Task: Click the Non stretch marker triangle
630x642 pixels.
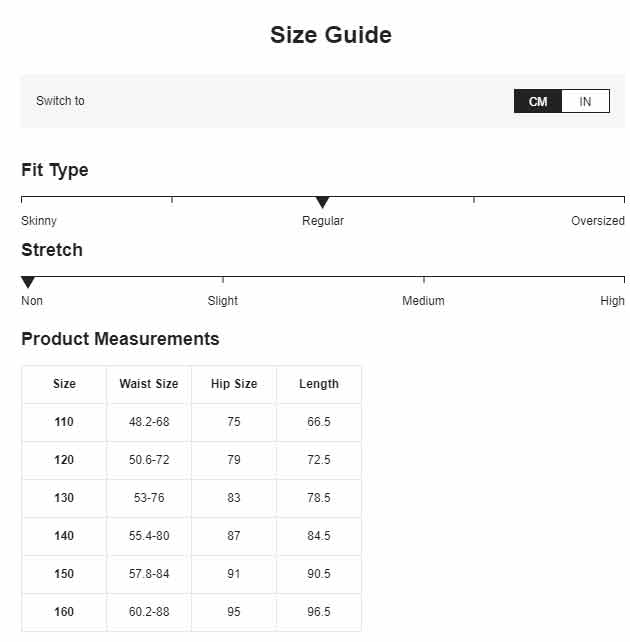Action: [x=28, y=282]
